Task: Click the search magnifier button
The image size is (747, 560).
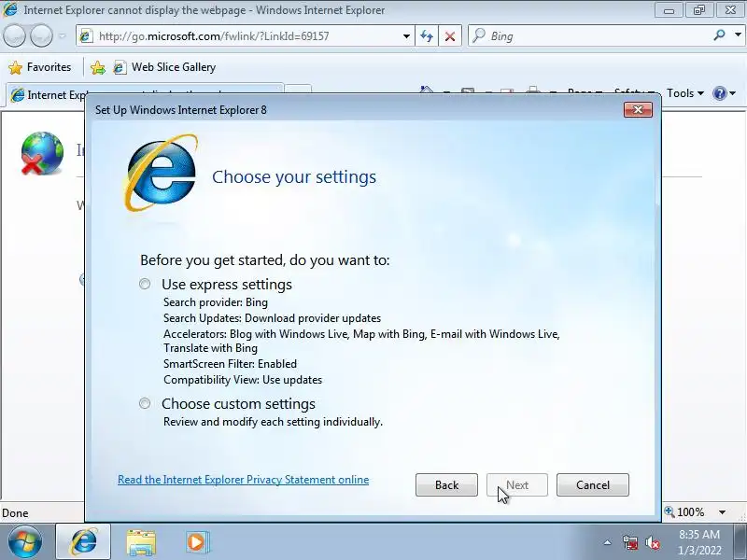Action: [x=719, y=35]
